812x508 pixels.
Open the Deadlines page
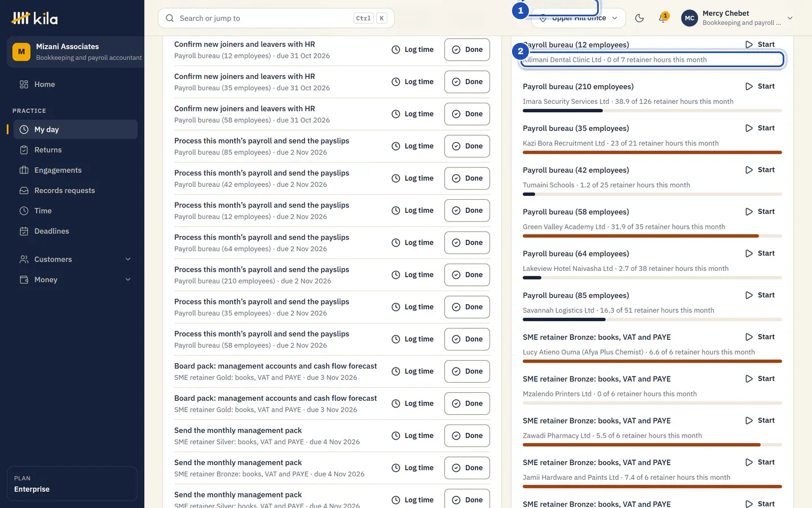tap(75, 231)
